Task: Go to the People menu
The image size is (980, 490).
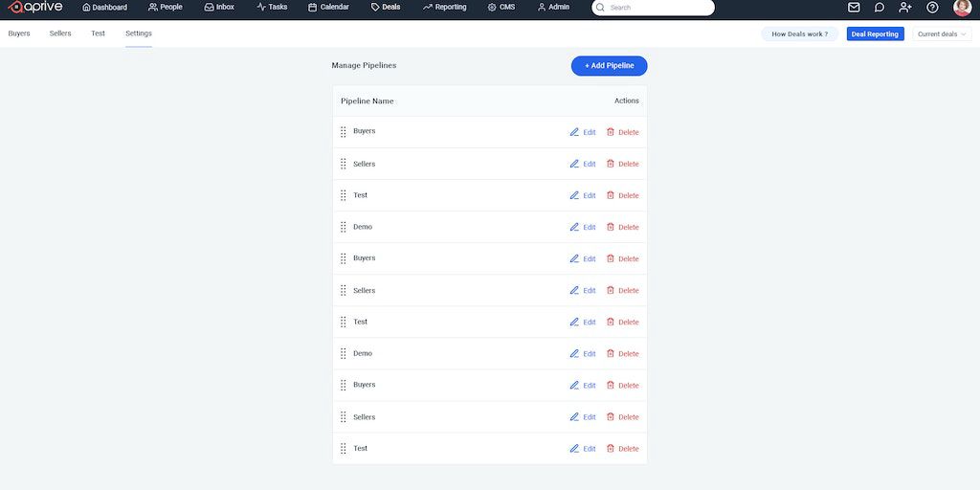Action: pyautogui.click(x=166, y=8)
